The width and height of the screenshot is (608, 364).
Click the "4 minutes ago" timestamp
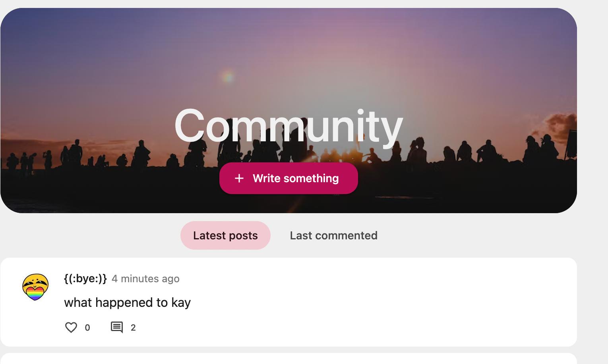pos(145,279)
